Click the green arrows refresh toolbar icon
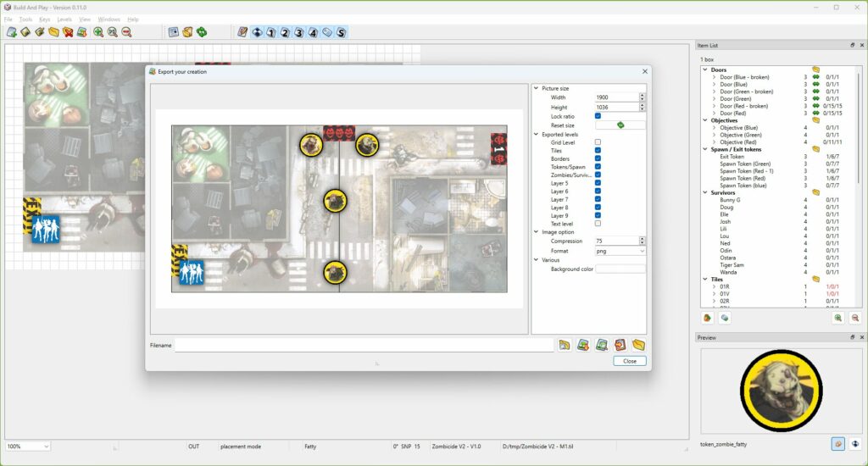Image resolution: width=868 pixels, height=466 pixels. [x=202, y=32]
